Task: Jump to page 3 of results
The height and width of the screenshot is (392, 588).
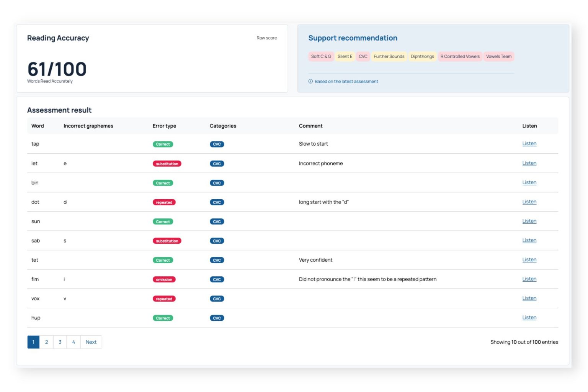Action: [60, 342]
